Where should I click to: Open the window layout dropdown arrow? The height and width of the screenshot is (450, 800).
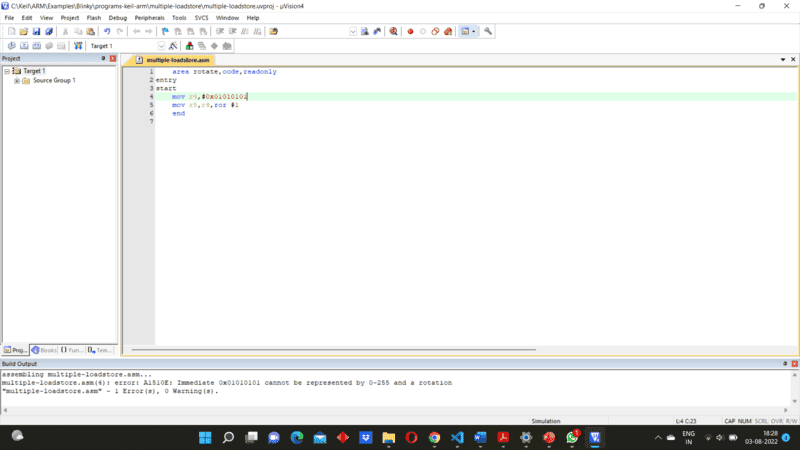473,32
